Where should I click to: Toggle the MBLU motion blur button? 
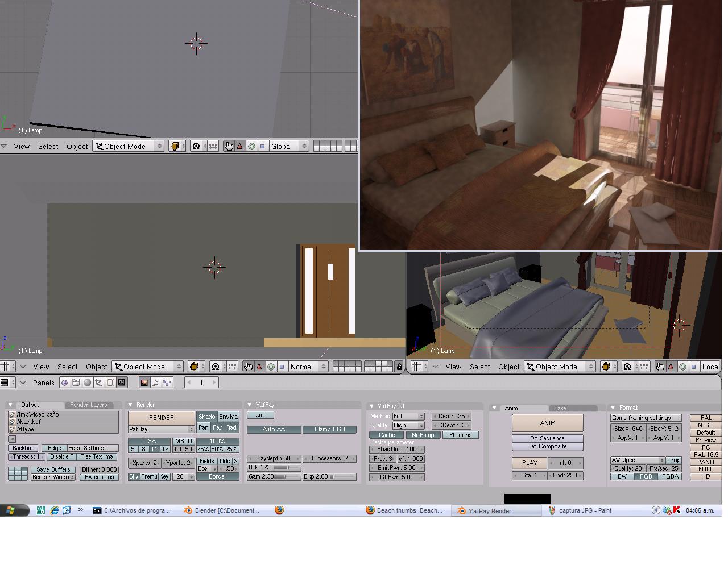coord(183,441)
